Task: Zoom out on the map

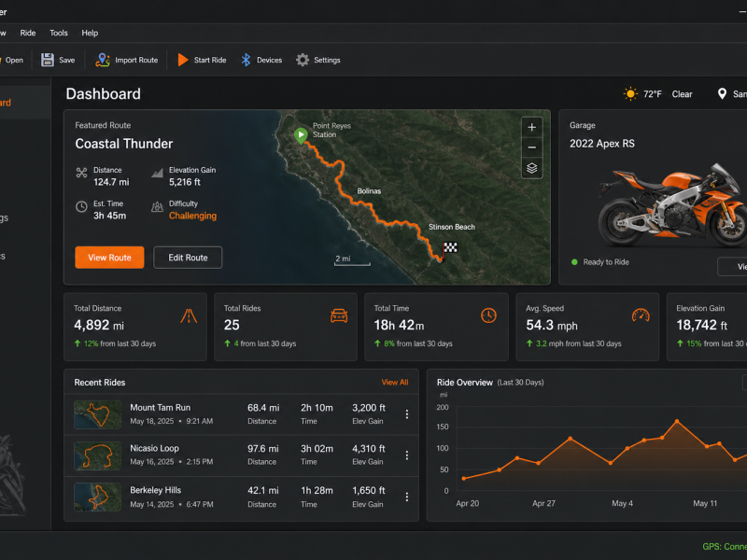Action: pos(531,147)
